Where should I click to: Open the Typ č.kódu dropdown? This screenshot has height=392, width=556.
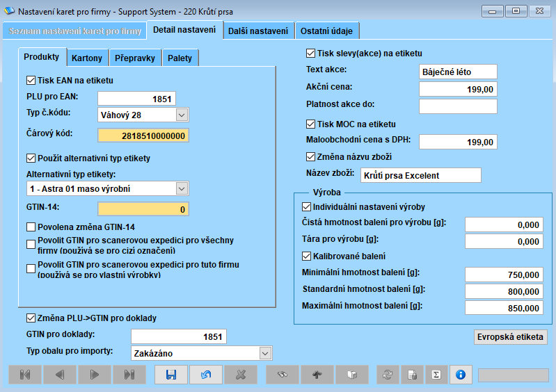pos(182,115)
